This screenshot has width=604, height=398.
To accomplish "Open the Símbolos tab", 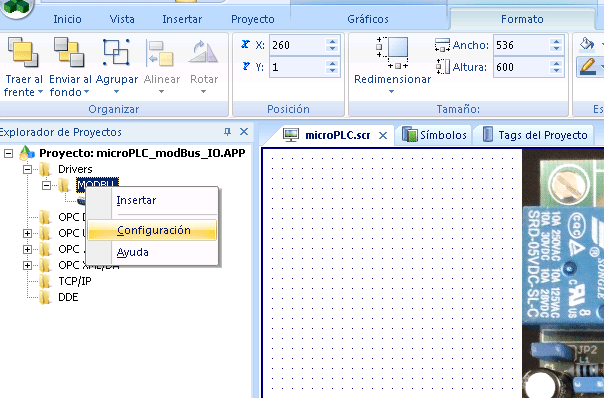I will [435, 135].
